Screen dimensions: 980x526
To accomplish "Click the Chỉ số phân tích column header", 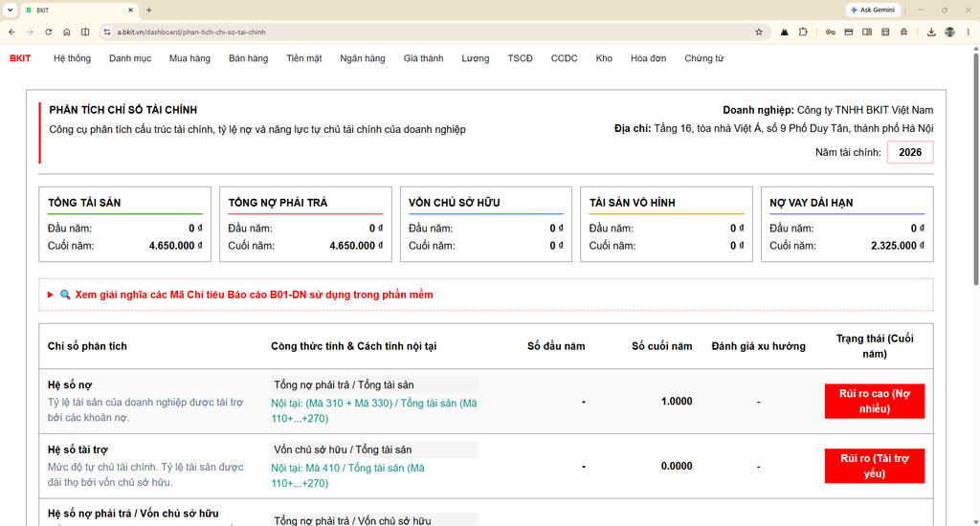I will pos(87,346).
